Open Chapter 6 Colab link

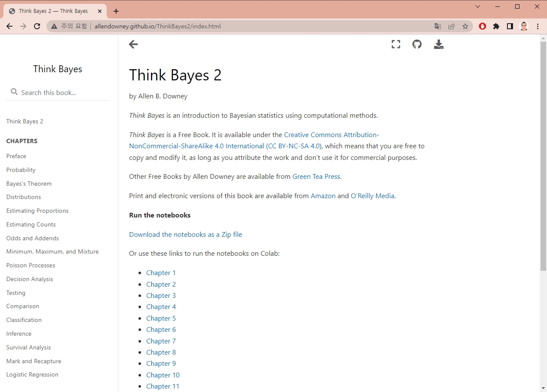click(x=161, y=330)
